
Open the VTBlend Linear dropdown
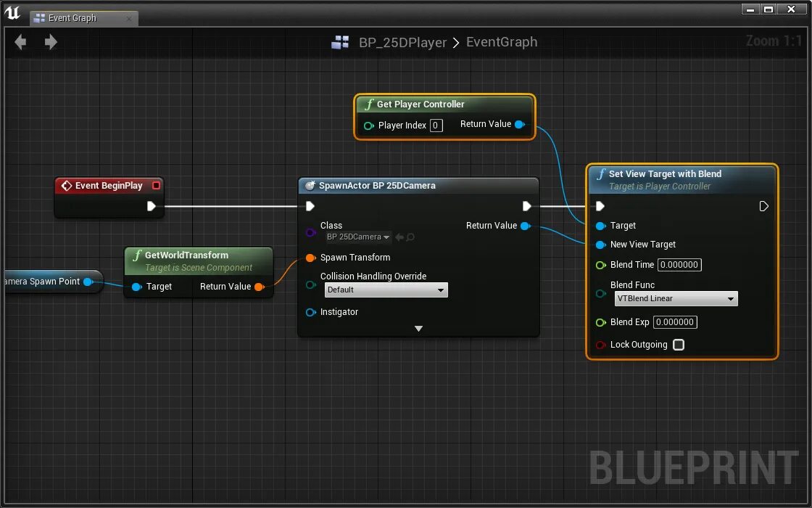(x=676, y=298)
